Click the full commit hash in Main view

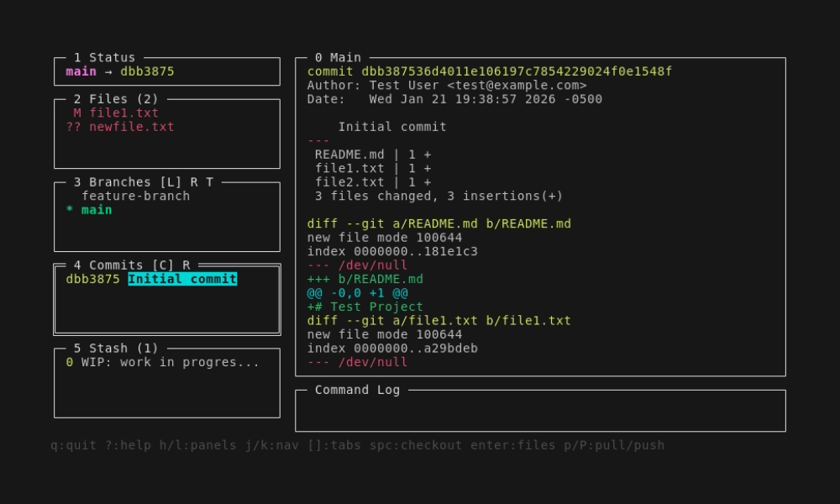click(517, 71)
